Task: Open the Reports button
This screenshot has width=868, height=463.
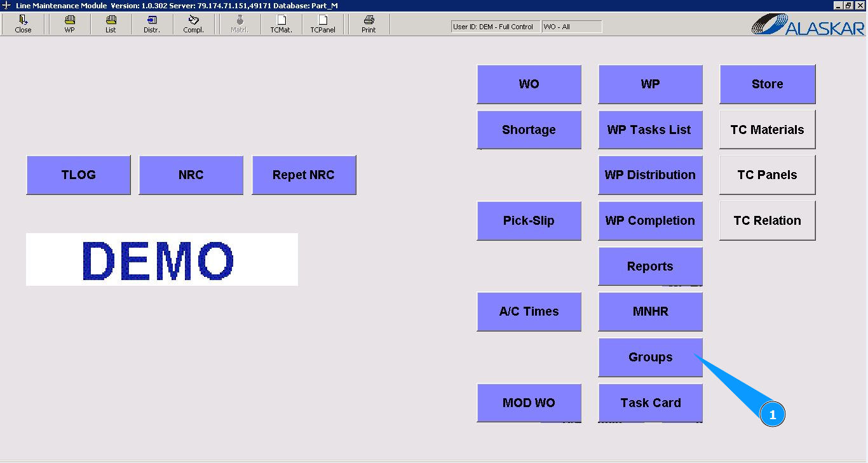Action: click(650, 266)
